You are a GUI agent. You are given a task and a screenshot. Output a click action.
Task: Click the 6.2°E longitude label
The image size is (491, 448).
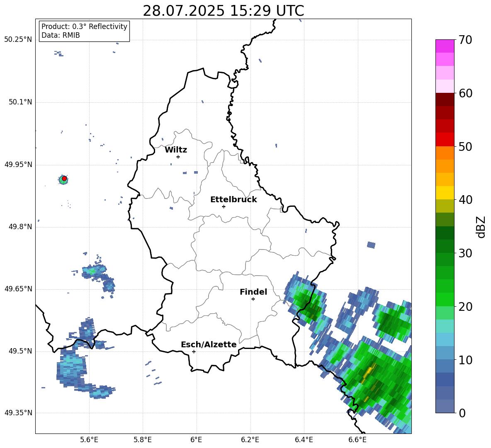pyautogui.click(x=250, y=440)
